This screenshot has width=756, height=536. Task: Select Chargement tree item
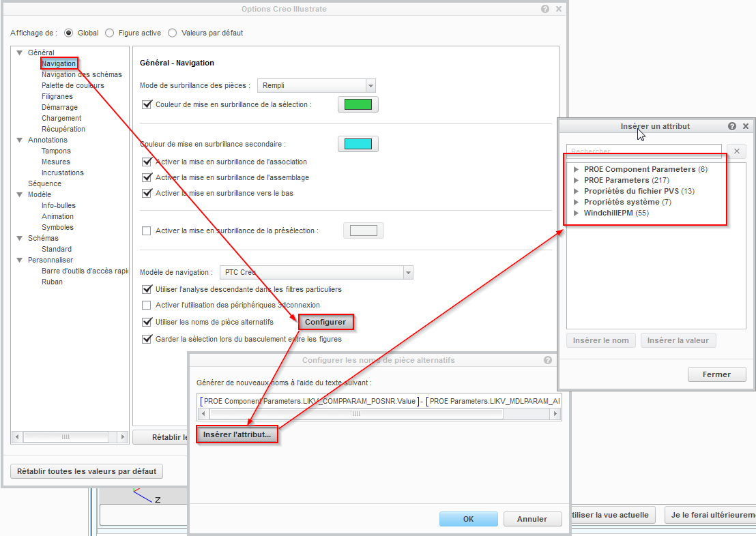(x=61, y=118)
